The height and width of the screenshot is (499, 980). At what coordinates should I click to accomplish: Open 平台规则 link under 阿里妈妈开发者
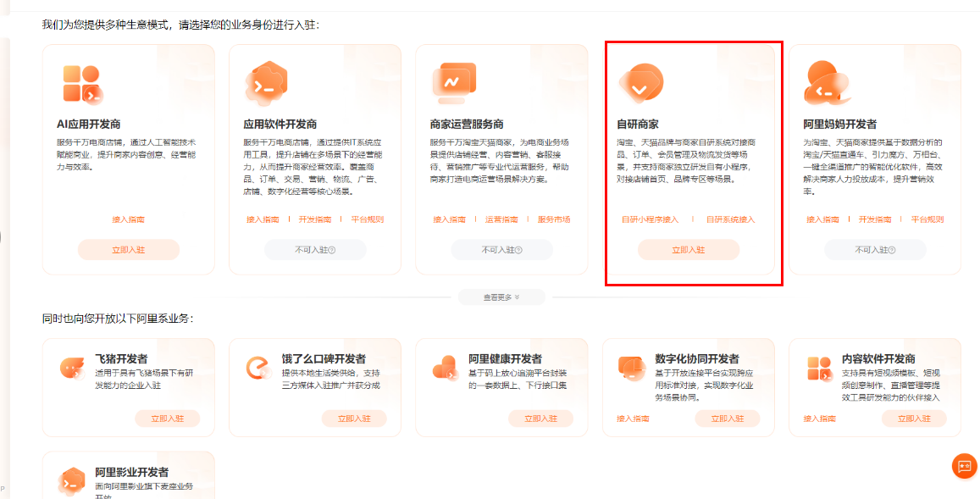(927, 219)
